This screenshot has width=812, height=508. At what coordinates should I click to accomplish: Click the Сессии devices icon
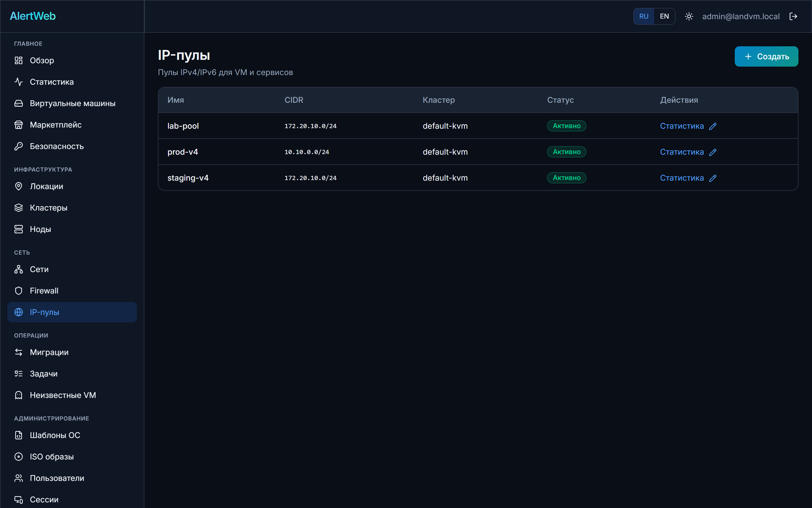(18, 500)
